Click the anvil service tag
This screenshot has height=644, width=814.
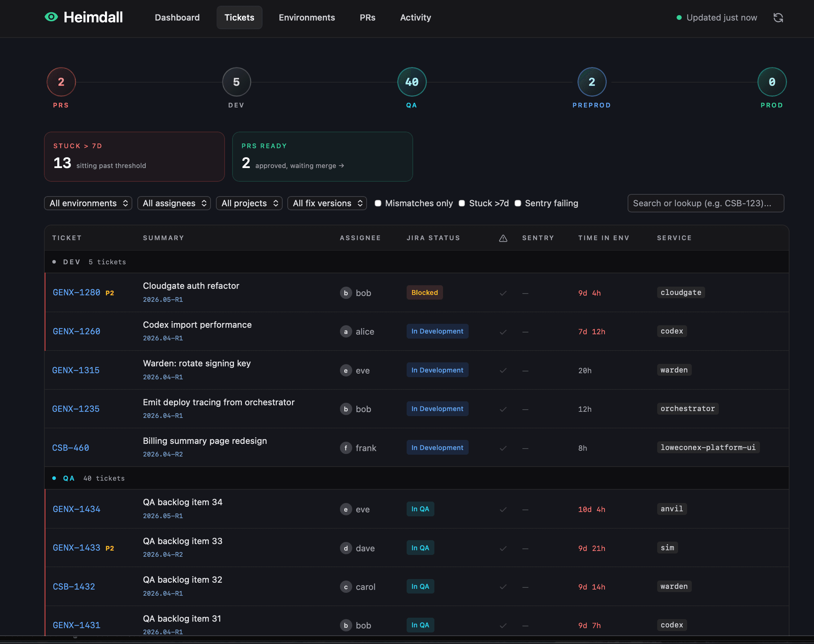672,509
